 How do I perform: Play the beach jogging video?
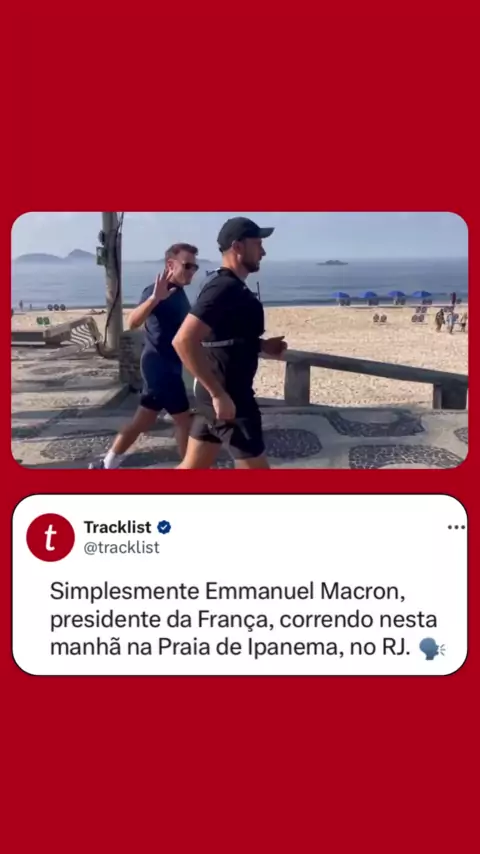(240, 340)
